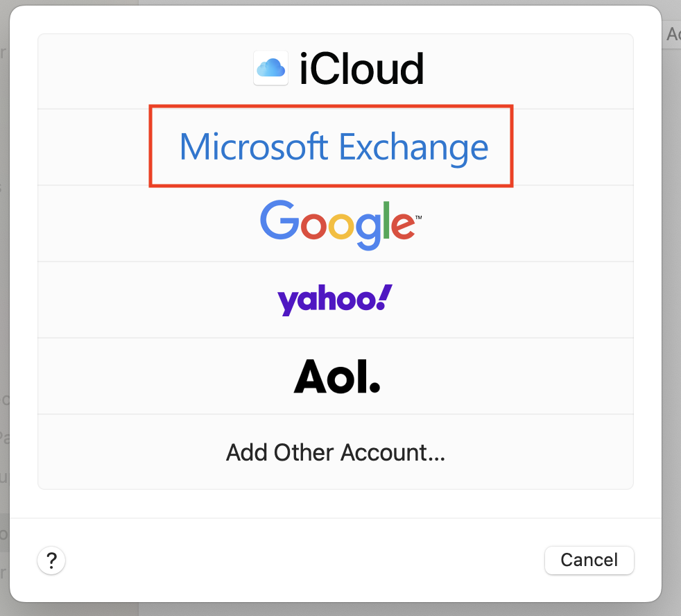Select the Google account row
This screenshot has width=681, height=616.
pos(335,224)
